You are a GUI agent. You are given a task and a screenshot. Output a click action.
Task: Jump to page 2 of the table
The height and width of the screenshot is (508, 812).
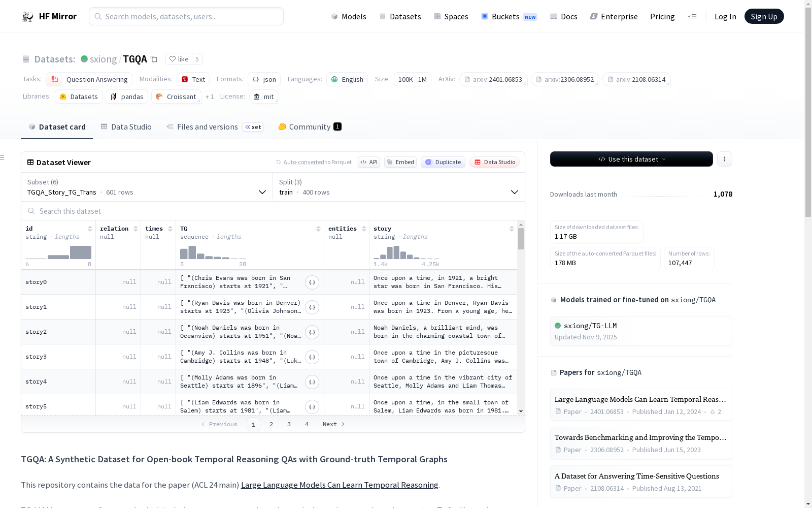click(272, 424)
